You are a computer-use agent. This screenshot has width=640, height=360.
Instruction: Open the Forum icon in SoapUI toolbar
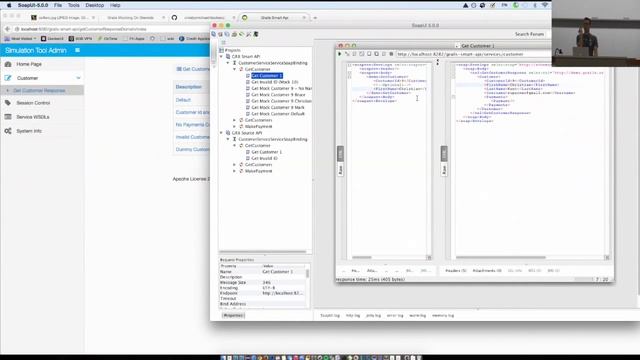(x=234, y=34)
